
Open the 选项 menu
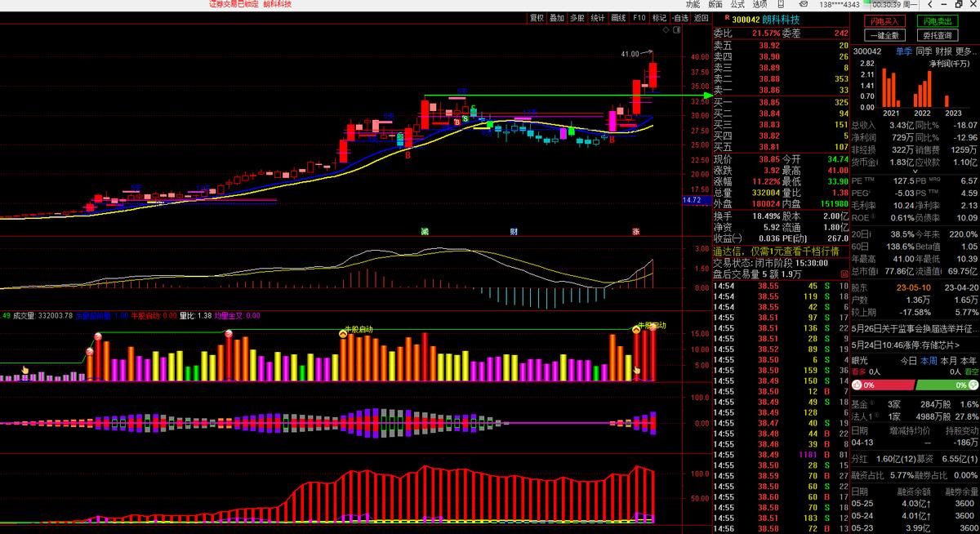pyautogui.click(x=759, y=4)
